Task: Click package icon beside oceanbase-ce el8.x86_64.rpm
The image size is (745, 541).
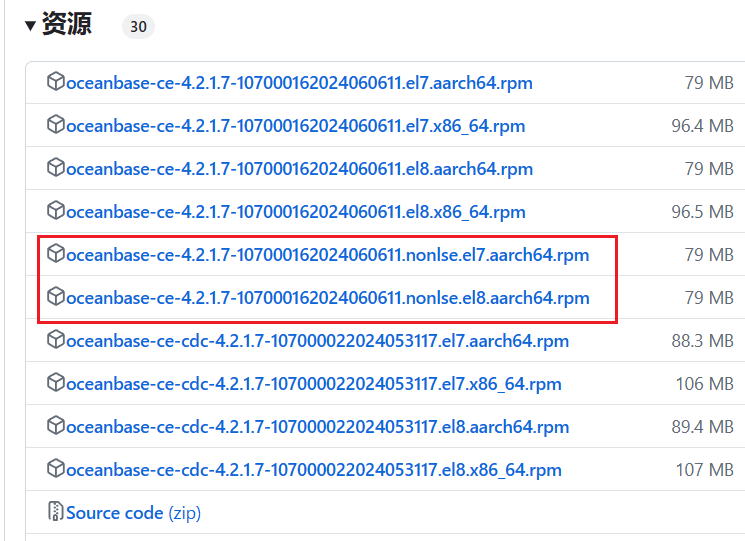Action: (56, 210)
